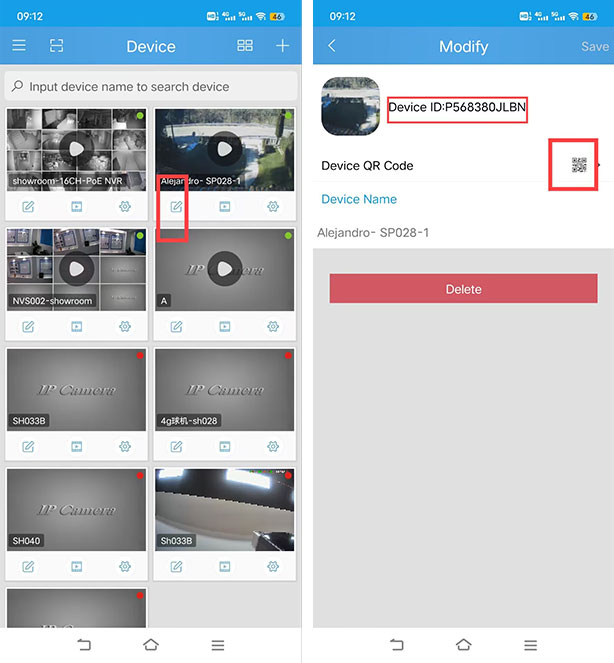614x663 pixels.
Task: Play the camera named A preview
Action: pyautogui.click(x=225, y=269)
